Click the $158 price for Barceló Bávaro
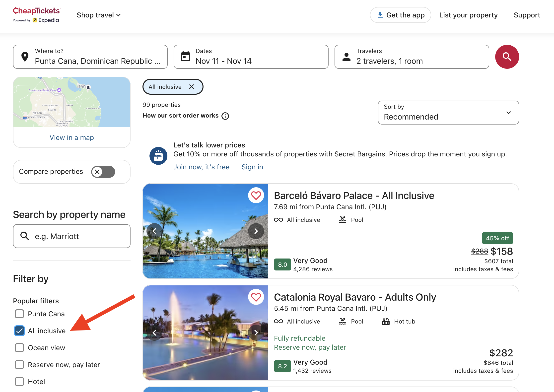Viewport: 554px width, 392px height. point(502,251)
